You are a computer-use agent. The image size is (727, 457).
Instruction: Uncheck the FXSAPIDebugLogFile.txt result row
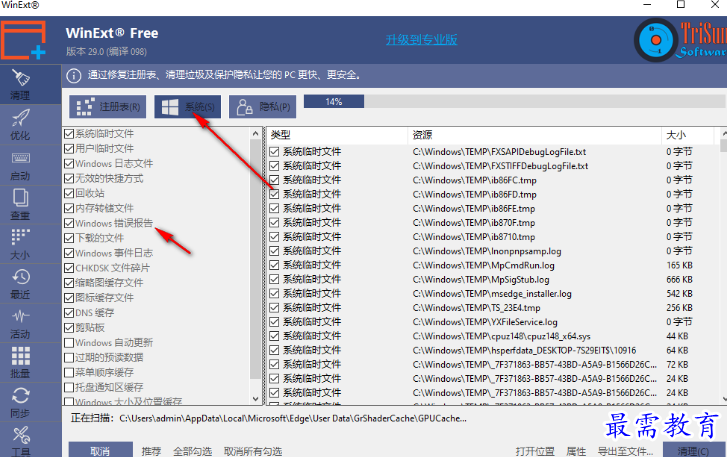click(274, 152)
